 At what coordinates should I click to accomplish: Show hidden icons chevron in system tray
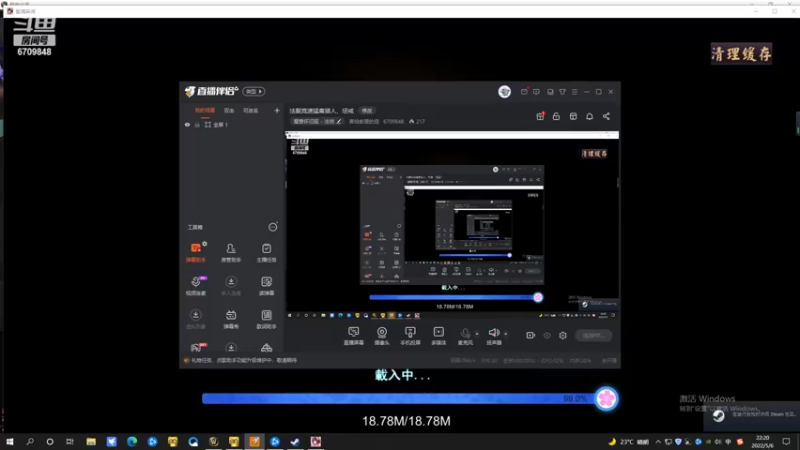658,441
